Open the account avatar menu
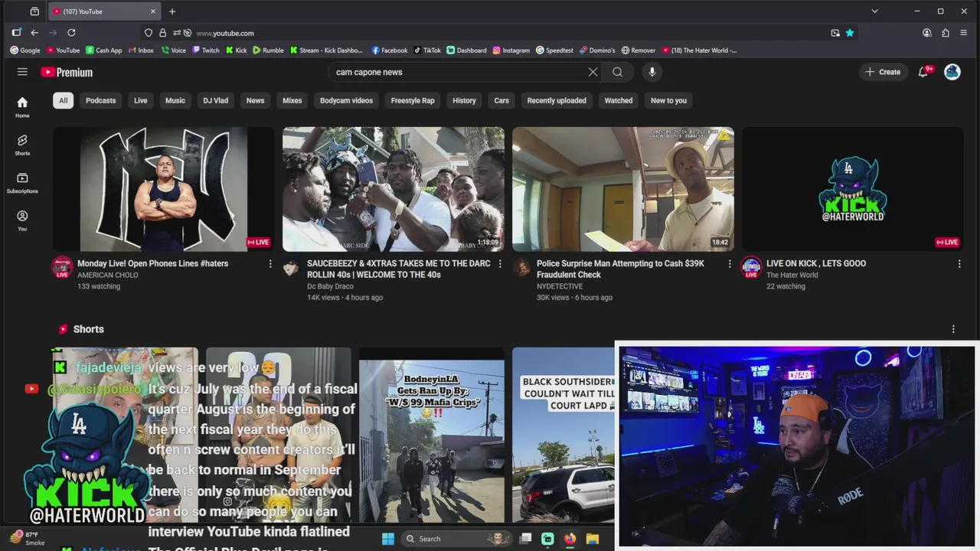Image resolution: width=980 pixels, height=551 pixels. (x=952, y=72)
